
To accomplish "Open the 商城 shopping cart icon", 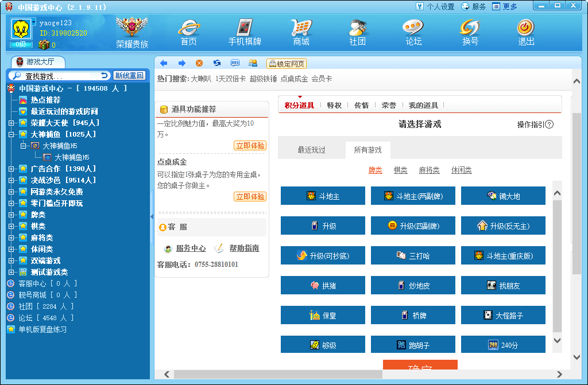I will 301,32.
